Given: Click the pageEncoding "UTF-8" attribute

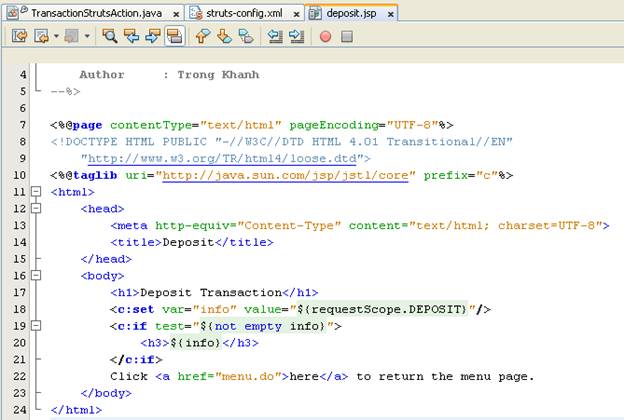Looking at the screenshot, I should (x=364, y=125).
